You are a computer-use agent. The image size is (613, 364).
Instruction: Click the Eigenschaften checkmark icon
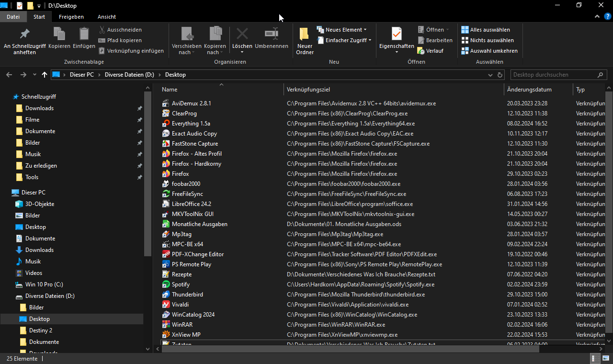coord(397,34)
